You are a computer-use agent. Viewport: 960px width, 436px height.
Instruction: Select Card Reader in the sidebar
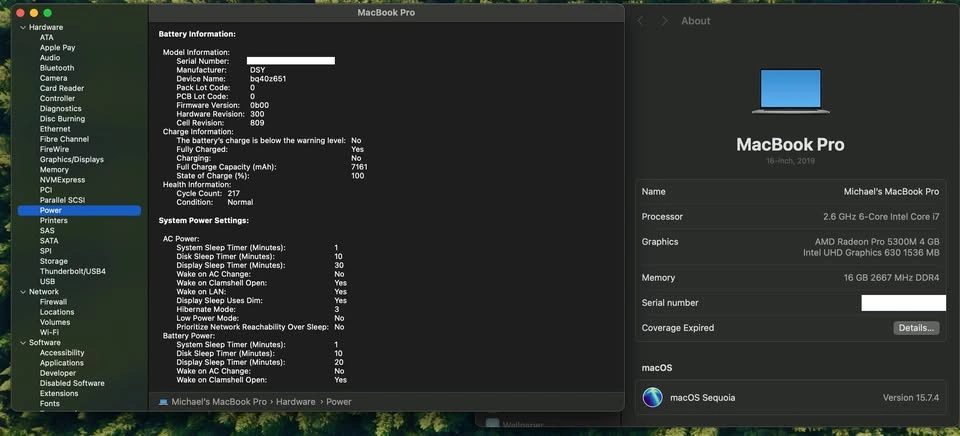[x=62, y=88]
